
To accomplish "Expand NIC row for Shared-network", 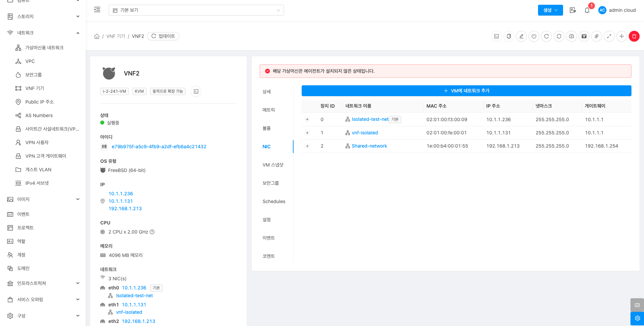I will 307,146.
